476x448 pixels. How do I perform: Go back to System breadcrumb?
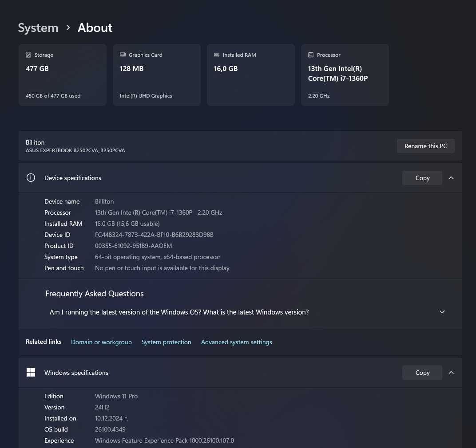point(38,28)
